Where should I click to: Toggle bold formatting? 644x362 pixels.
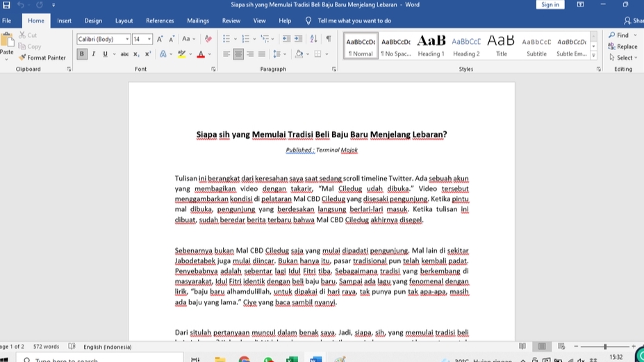pos(82,54)
